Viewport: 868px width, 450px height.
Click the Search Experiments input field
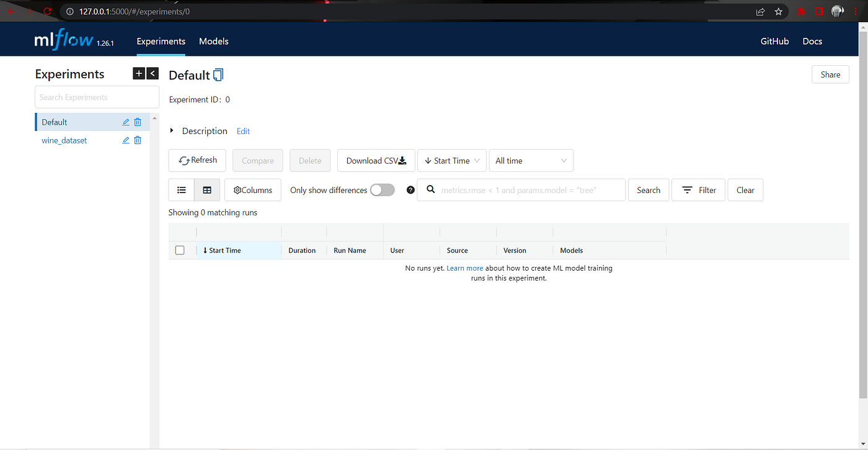coord(97,97)
